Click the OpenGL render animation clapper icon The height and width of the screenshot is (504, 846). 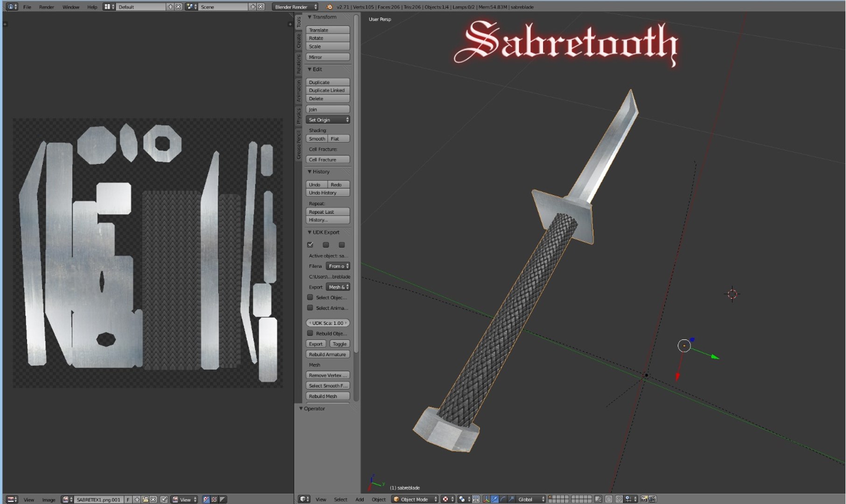[x=652, y=499]
